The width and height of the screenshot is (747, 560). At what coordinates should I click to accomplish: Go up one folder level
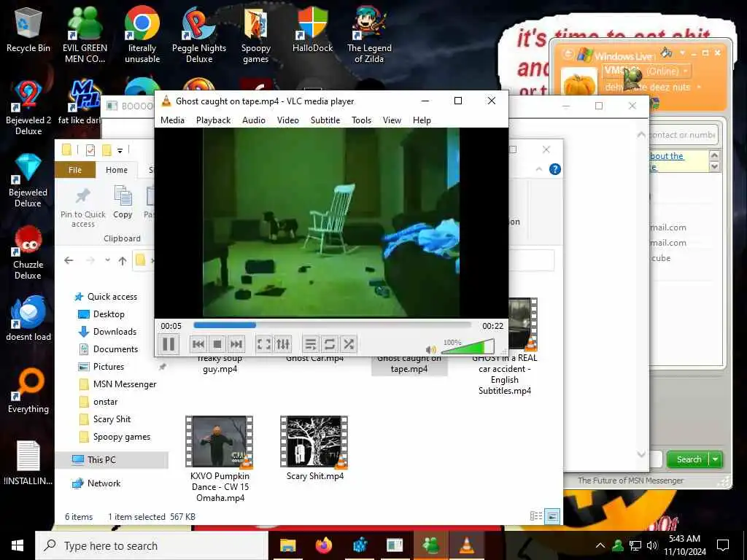pyautogui.click(x=123, y=260)
